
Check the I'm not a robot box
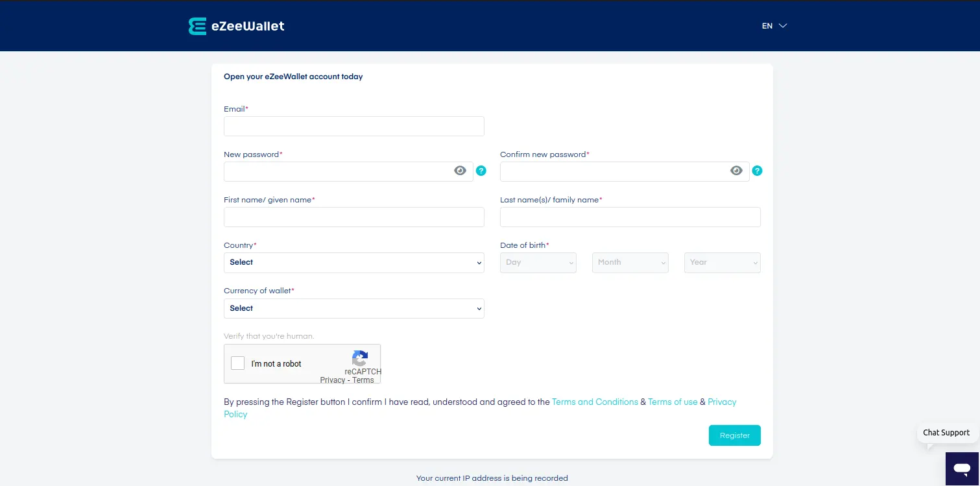pos(238,363)
